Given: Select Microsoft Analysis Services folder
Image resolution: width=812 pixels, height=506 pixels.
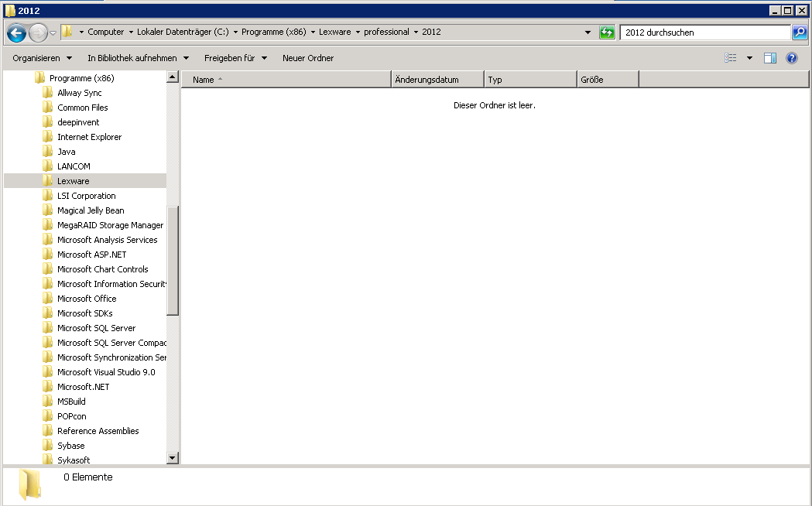Looking at the screenshot, I should [x=107, y=240].
